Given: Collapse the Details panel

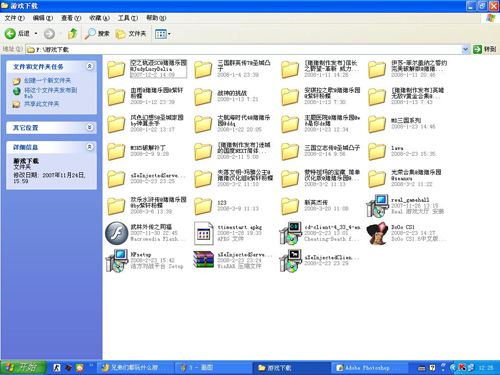Looking at the screenshot, I should [90, 147].
